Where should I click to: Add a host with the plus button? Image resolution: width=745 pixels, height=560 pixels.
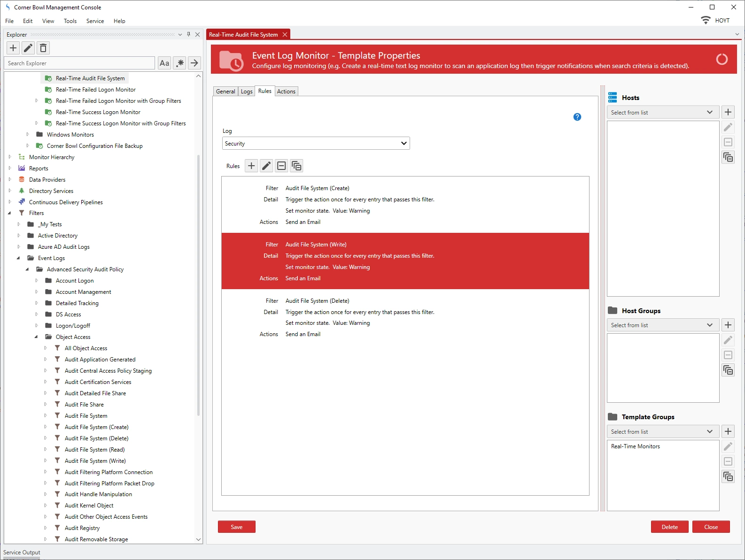(x=728, y=112)
